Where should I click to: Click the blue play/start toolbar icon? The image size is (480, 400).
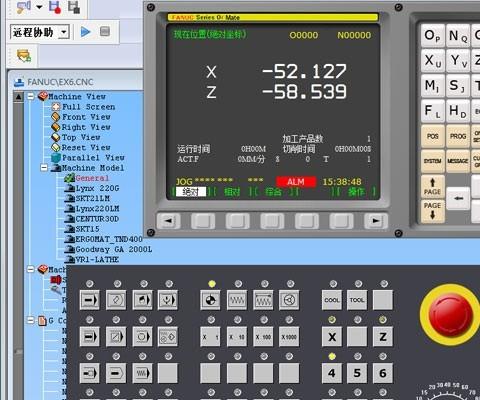(85, 32)
